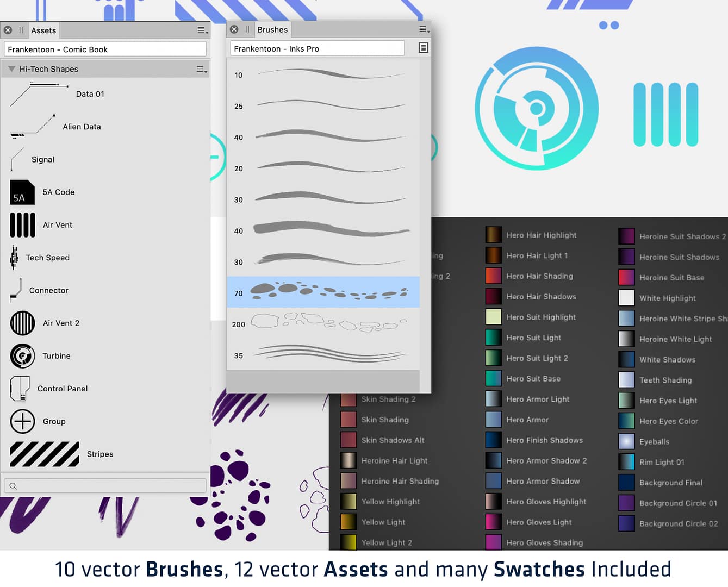Select the Group asset icon
Image resolution: width=728 pixels, height=587 pixels.
tap(22, 421)
